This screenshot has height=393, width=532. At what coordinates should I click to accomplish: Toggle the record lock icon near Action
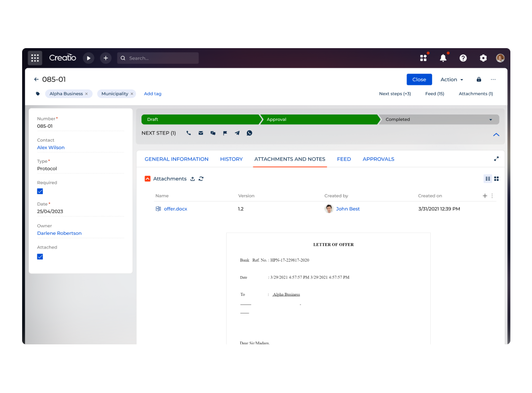click(x=478, y=79)
